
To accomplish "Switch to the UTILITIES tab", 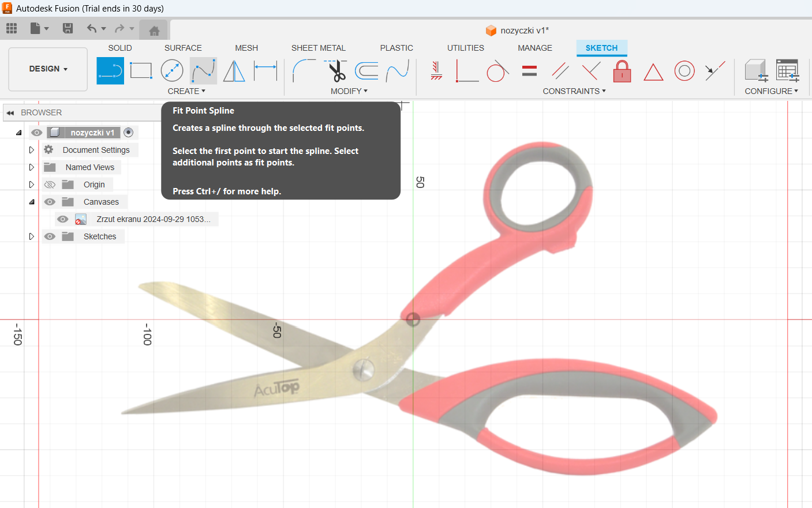I will pyautogui.click(x=466, y=48).
